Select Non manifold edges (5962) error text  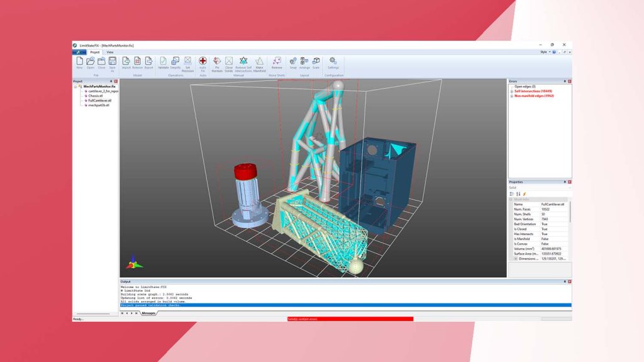(534, 96)
